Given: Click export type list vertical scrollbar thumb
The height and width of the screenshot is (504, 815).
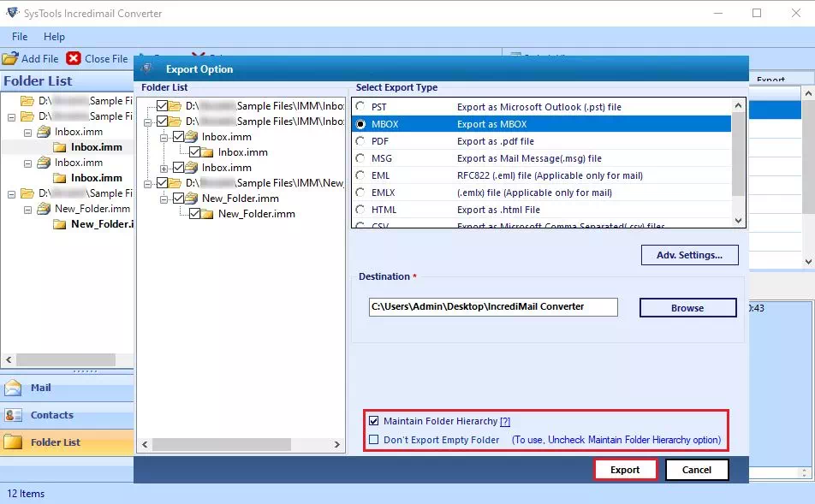Looking at the screenshot, I should [x=738, y=154].
